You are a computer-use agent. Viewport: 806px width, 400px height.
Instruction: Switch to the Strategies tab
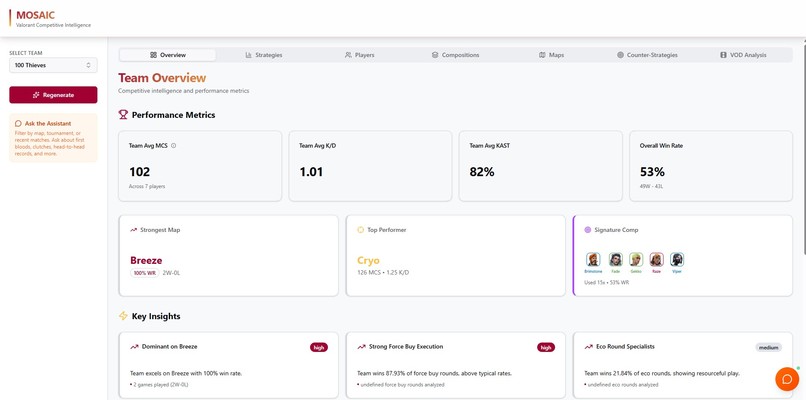click(264, 55)
